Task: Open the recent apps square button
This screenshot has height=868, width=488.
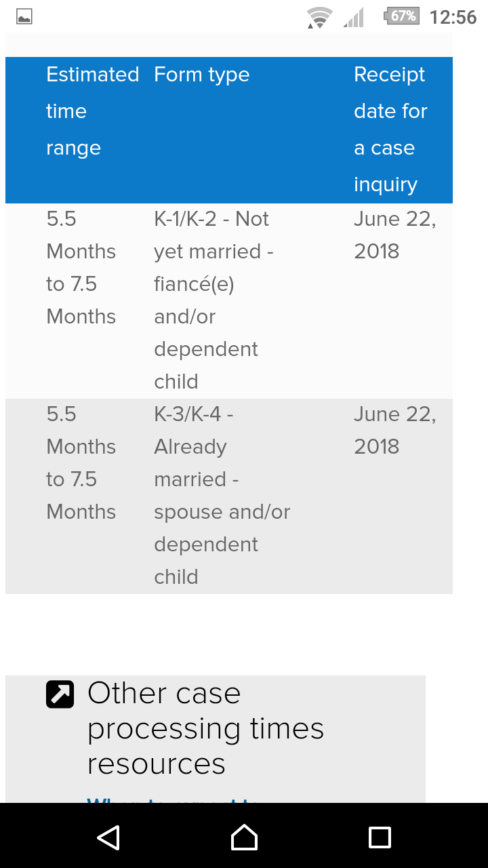Action: (x=380, y=837)
